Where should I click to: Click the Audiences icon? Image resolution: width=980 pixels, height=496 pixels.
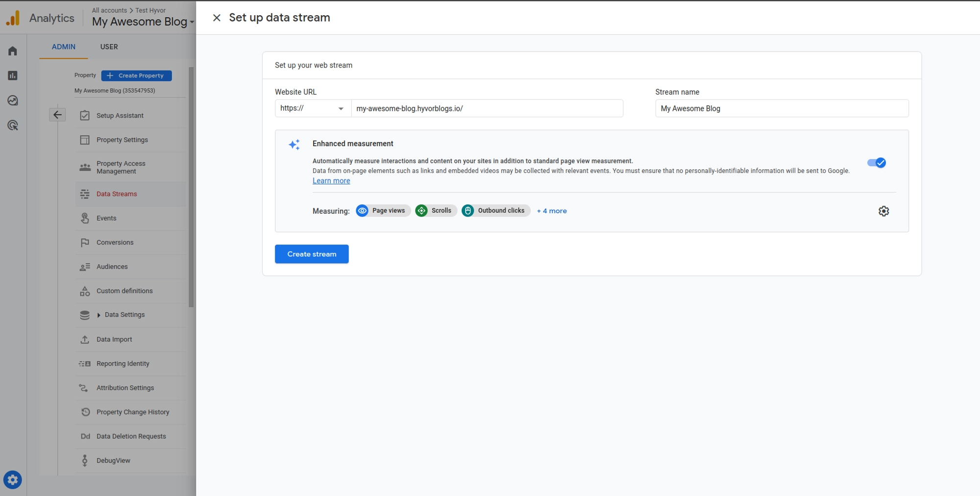tap(85, 267)
